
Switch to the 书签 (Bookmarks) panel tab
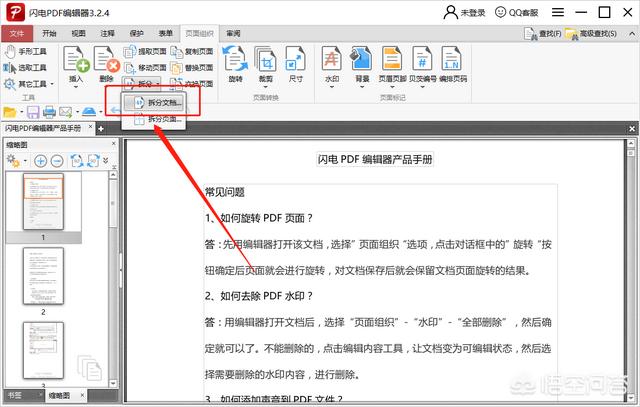coord(16,396)
